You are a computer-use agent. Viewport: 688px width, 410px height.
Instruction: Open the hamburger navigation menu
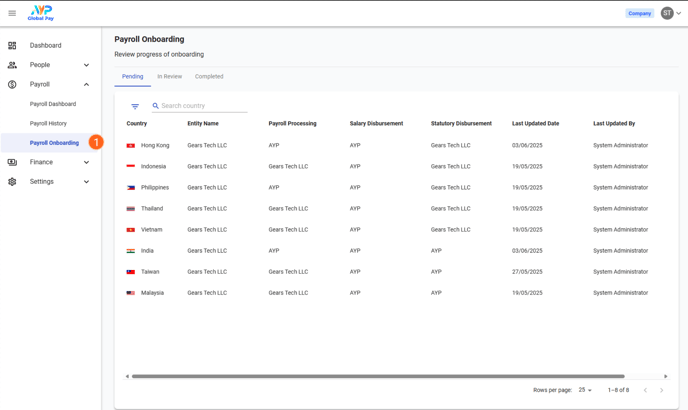click(x=12, y=13)
